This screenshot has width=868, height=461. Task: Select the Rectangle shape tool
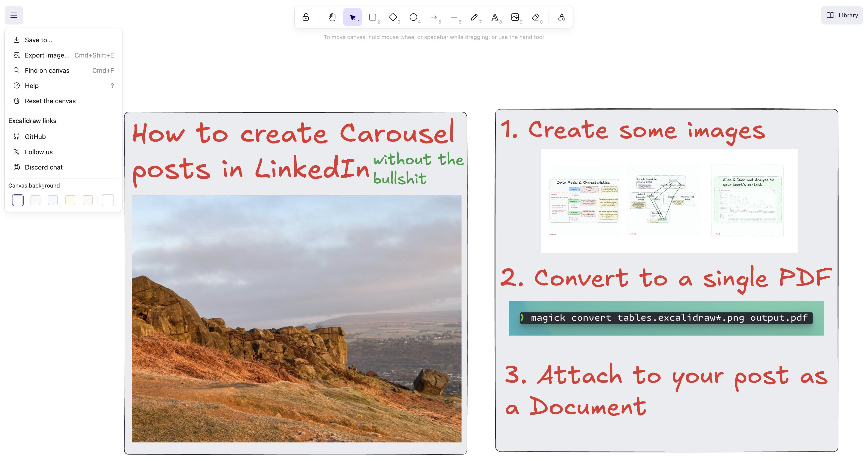(373, 17)
